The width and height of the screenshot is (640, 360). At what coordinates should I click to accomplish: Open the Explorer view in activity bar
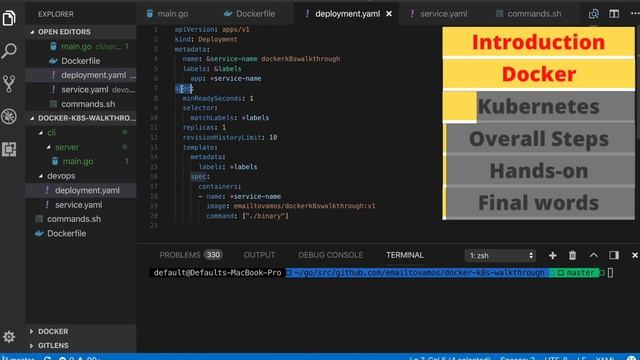(9, 18)
